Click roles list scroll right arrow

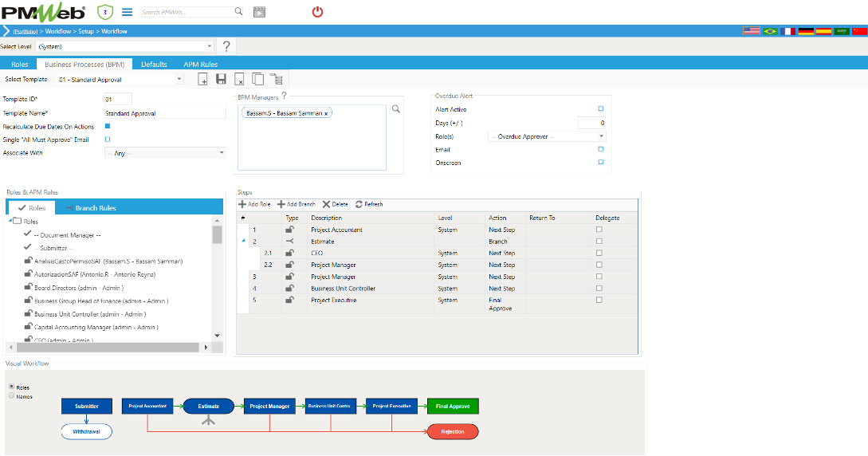(x=206, y=348)
